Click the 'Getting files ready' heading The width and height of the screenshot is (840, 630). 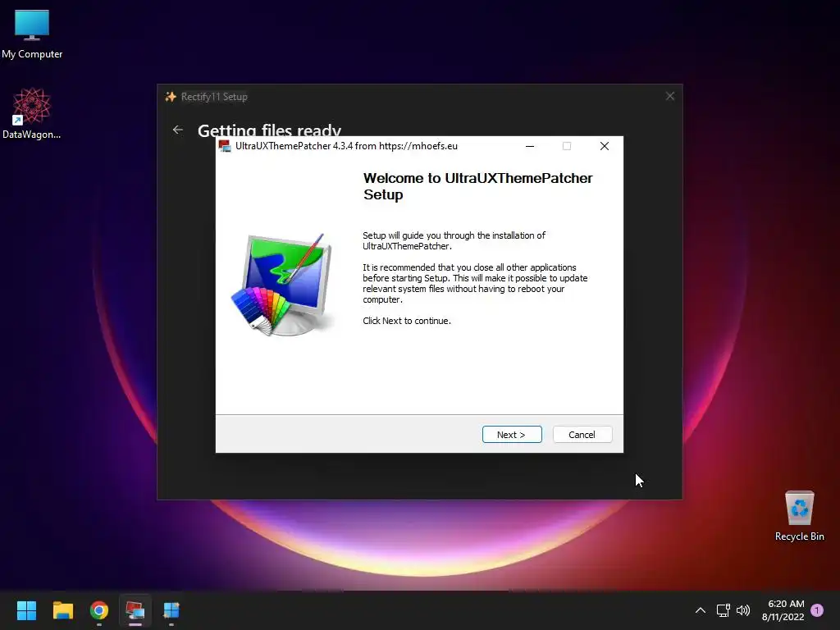tap(269, 130)
